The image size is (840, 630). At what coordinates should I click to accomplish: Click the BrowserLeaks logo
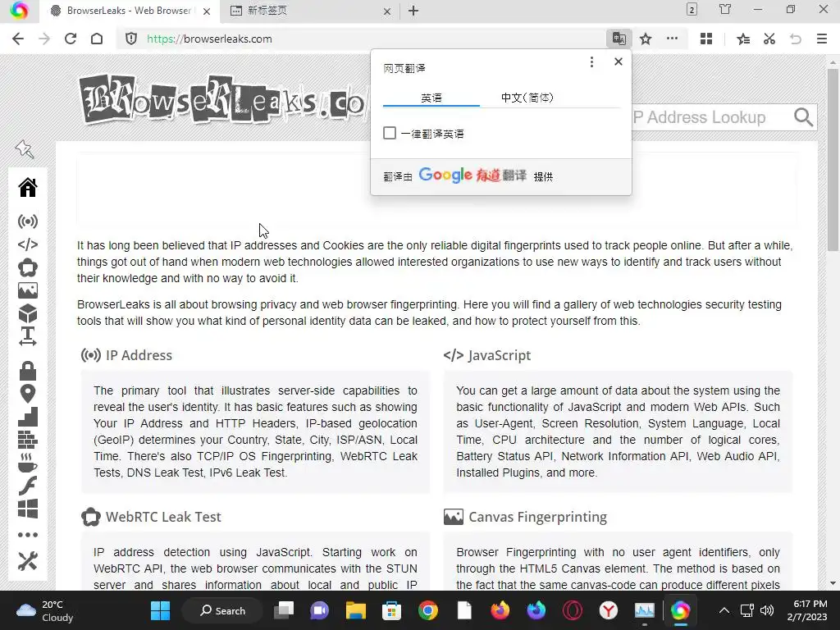pyautogui.click(x=224, y=99)
